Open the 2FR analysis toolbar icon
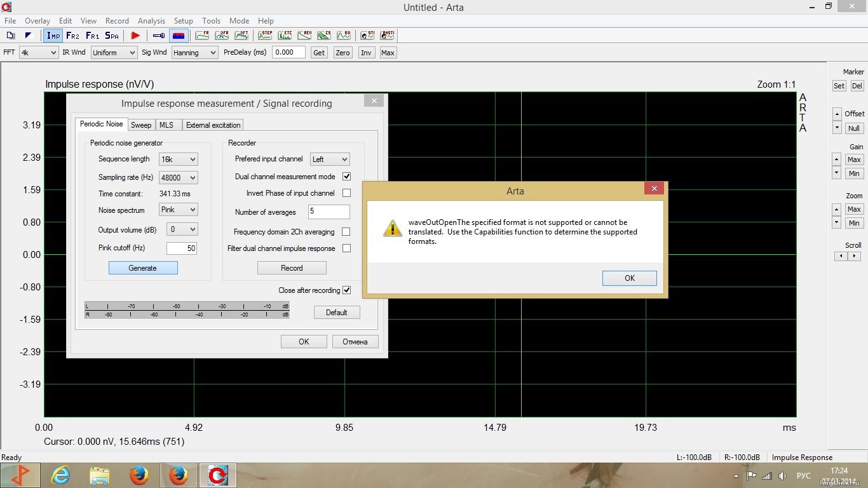This screenshot has width=868, height=488. 222,36
